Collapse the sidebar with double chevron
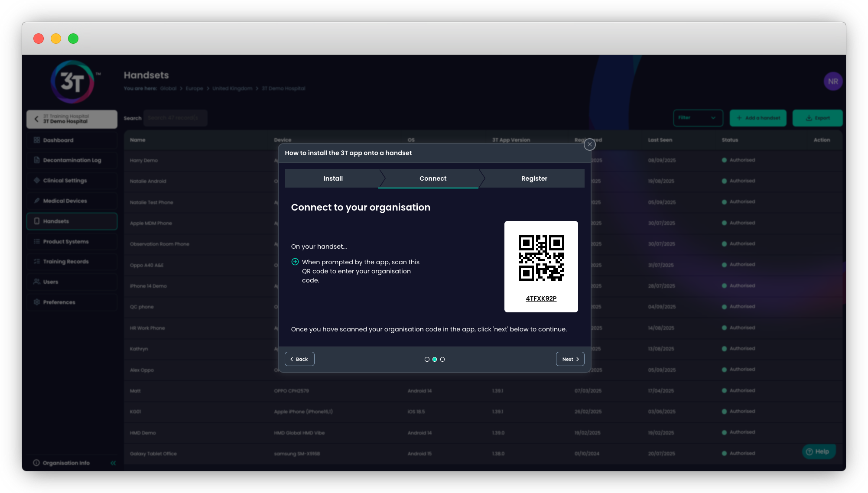The width and height of the screenshot is (868, 493). pyautogui.click(x=113, y=463)
